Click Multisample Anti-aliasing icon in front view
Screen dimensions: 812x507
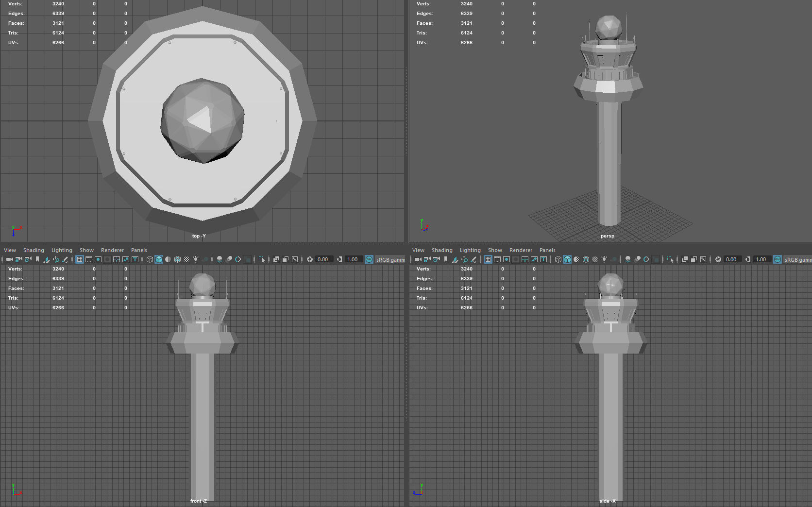(238, 259)
